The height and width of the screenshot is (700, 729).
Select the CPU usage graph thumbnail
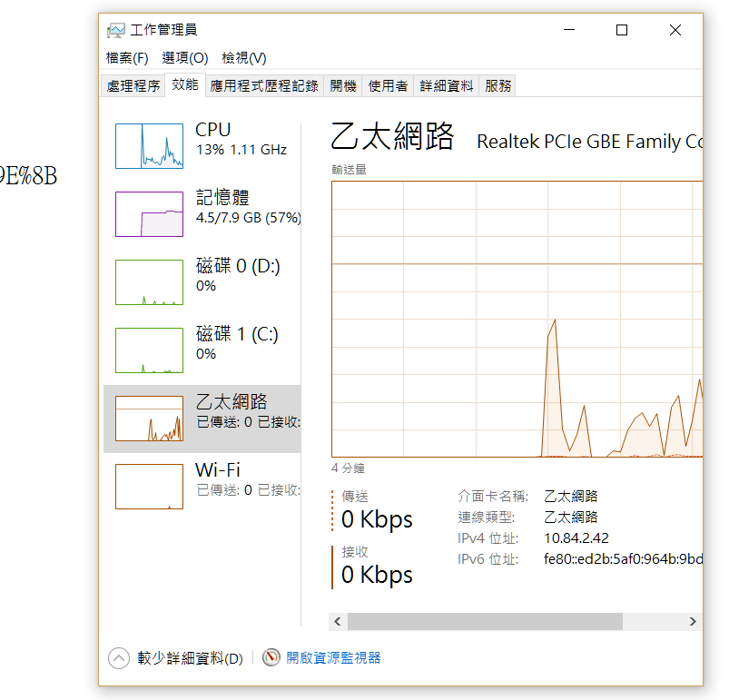coord(149,146)
